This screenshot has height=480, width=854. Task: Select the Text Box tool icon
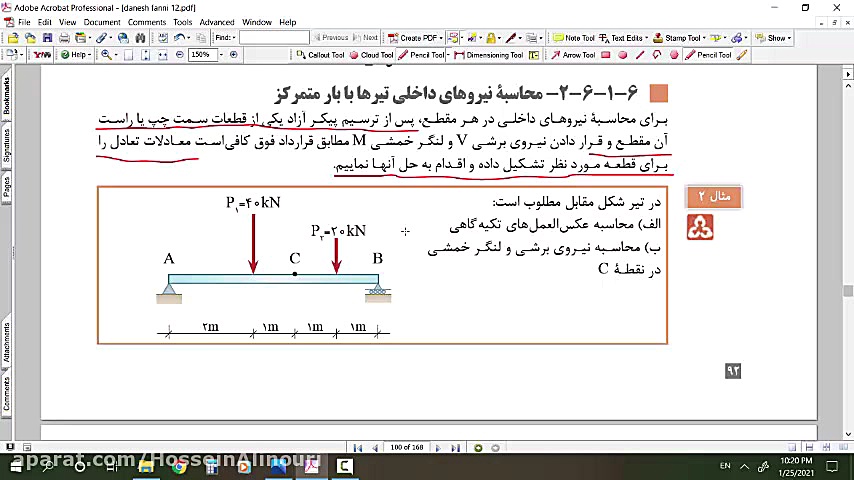point(534,55)
